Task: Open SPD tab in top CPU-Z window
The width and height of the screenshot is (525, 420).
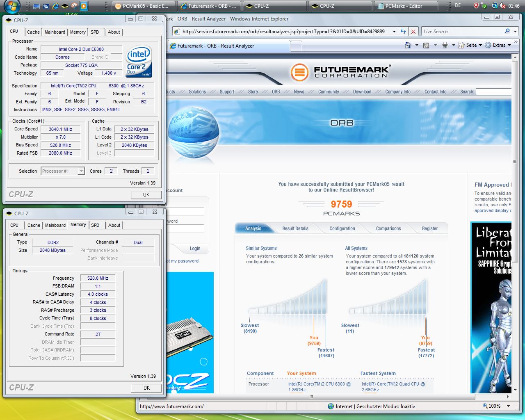Action: [95, 32]
